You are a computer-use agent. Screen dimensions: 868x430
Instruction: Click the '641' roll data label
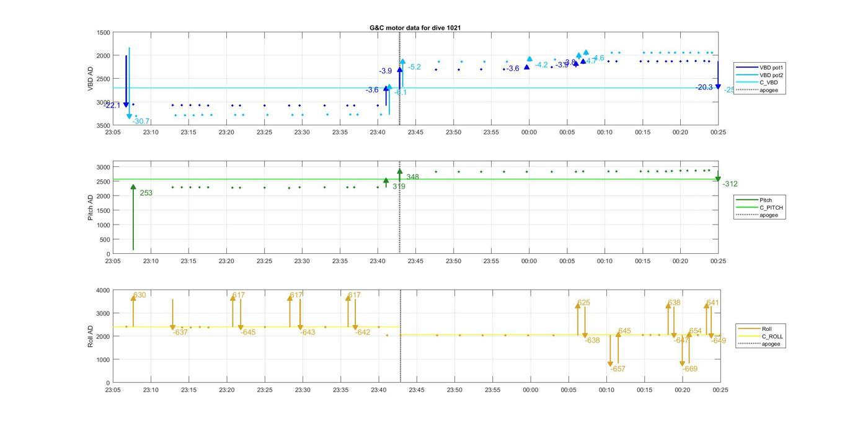712,303
